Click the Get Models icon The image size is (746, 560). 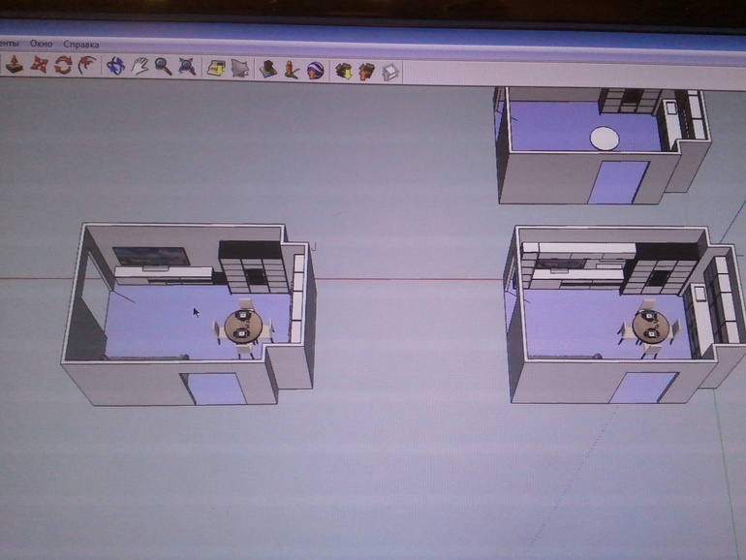point(343,71)
